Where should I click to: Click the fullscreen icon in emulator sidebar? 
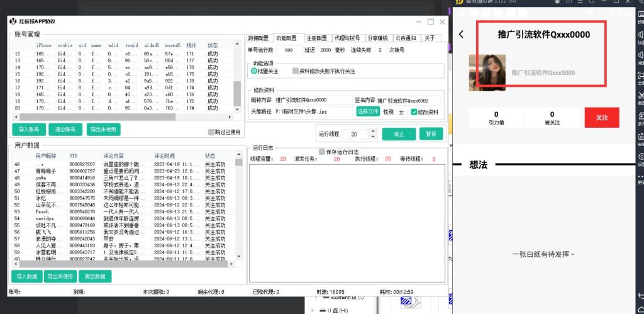[639, 76]
